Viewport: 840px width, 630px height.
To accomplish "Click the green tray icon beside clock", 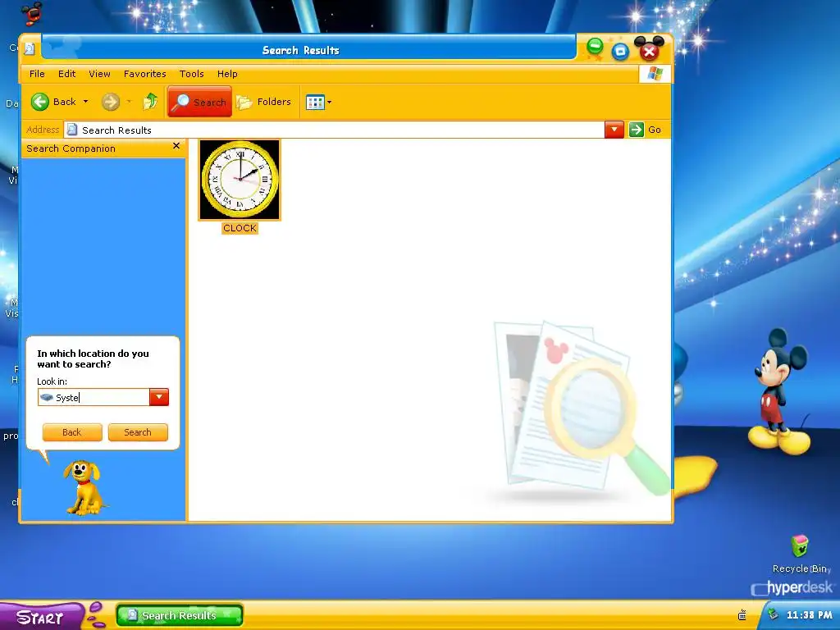I will pos(773,614).
